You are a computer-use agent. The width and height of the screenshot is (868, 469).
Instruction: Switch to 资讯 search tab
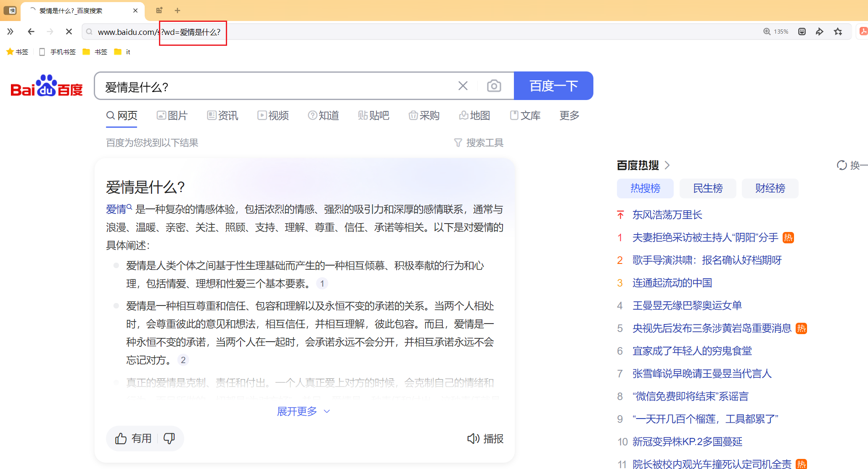coord(222,115)
